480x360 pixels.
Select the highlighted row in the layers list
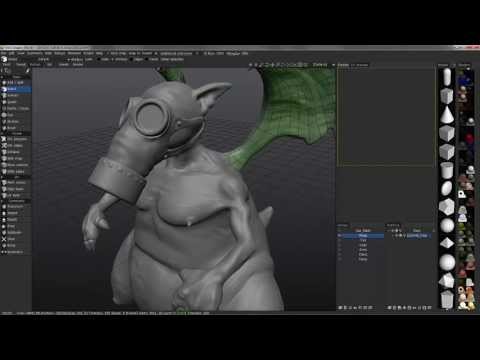point(361,236)
